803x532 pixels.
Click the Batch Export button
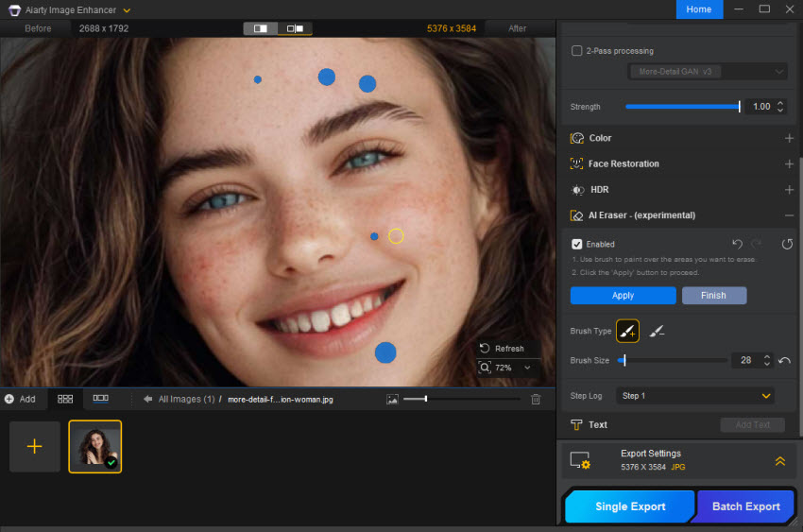745,506
